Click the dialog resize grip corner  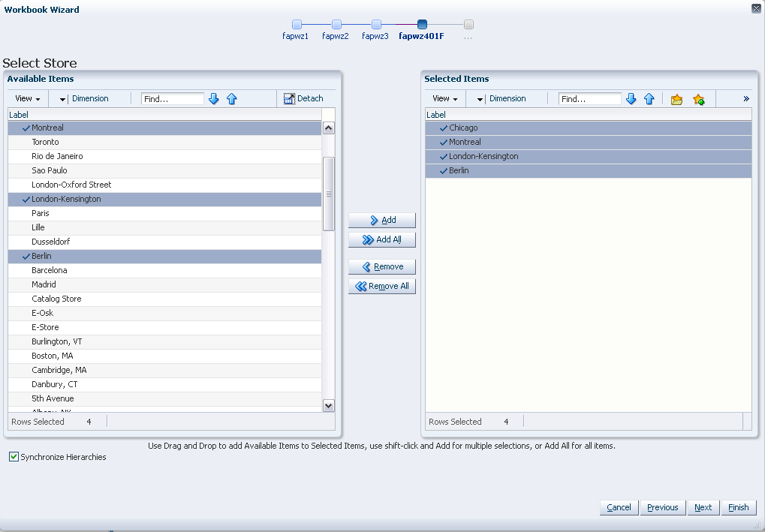(x=757, y=524)
